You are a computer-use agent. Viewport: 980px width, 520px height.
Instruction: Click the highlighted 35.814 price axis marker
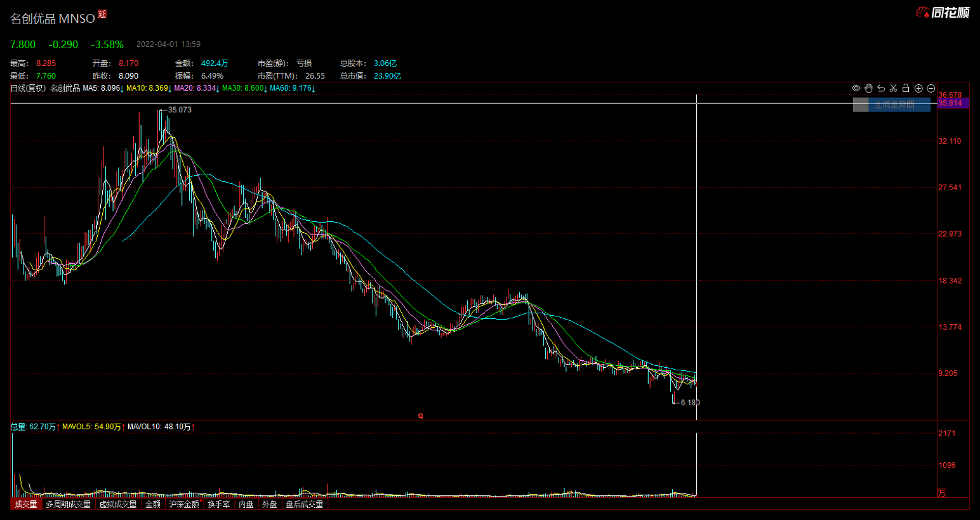tap(953, 103)
